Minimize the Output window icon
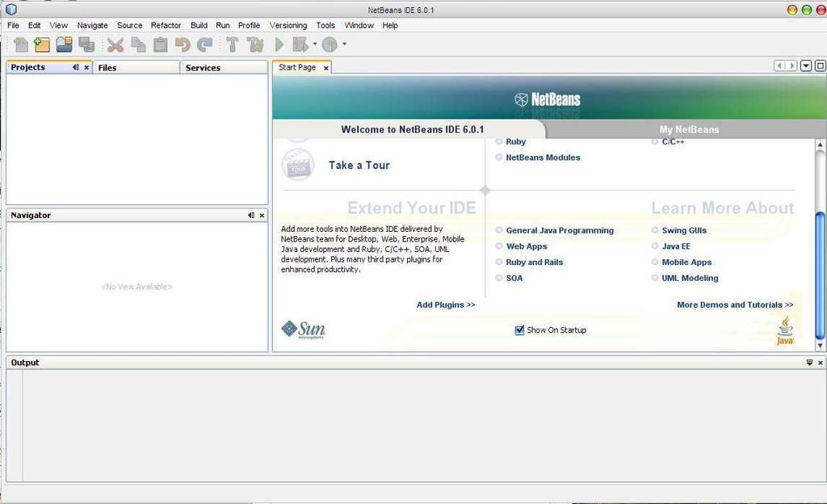 (x=809, y=362)
